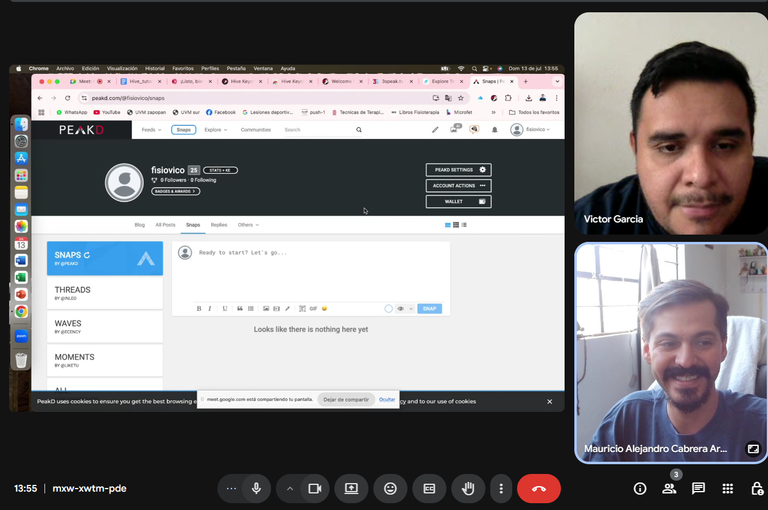Reload the page in Chrome toolbar
Image resolution: width=768 pixels, height=510 pixels.
click(68, 98)
